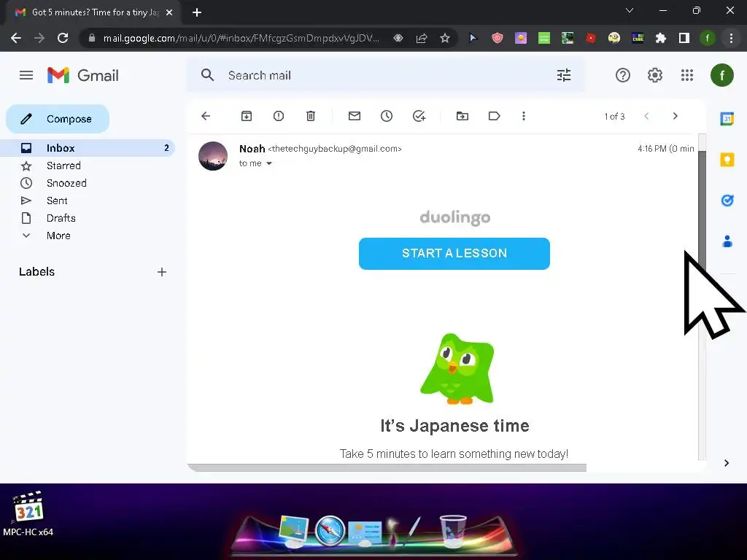The image size is (747, 560).
Task: Compose a new email
Action: (58, 119)
